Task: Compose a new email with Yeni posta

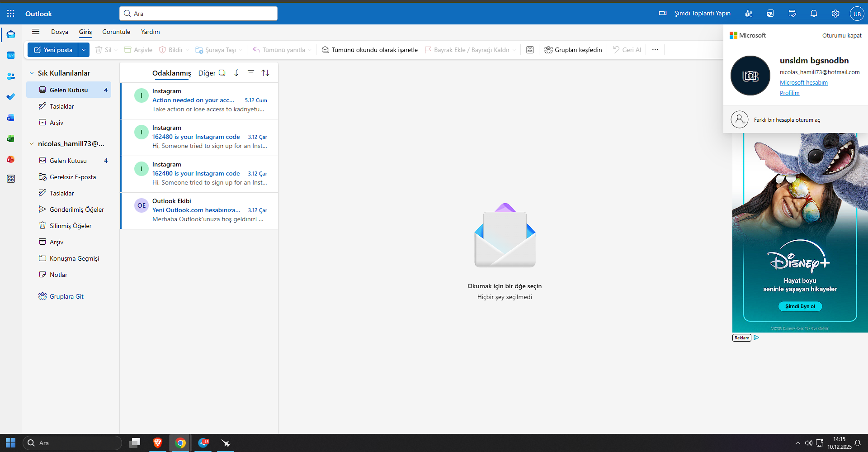Action: [x=53, y=50]
